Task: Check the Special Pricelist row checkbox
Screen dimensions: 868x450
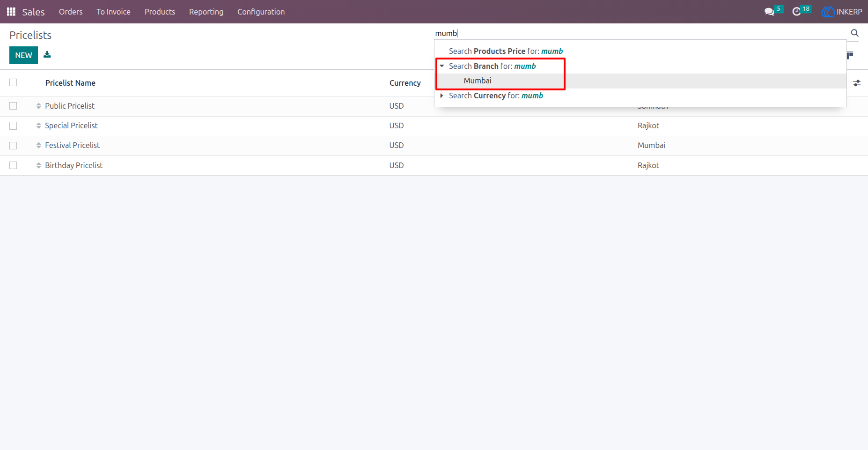Action: pos(13,125)
